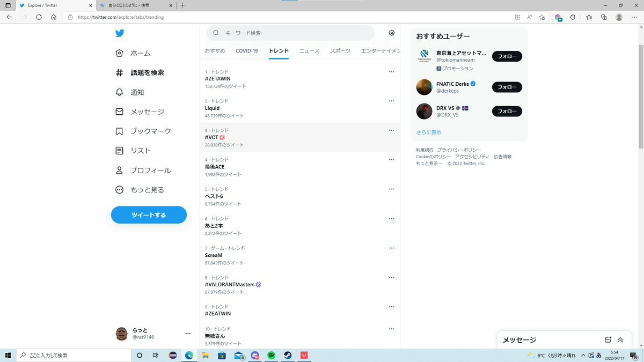Screen dimensions: 644x362
Task: Click さらに表示 to show more users
Action: click(429, 132)
